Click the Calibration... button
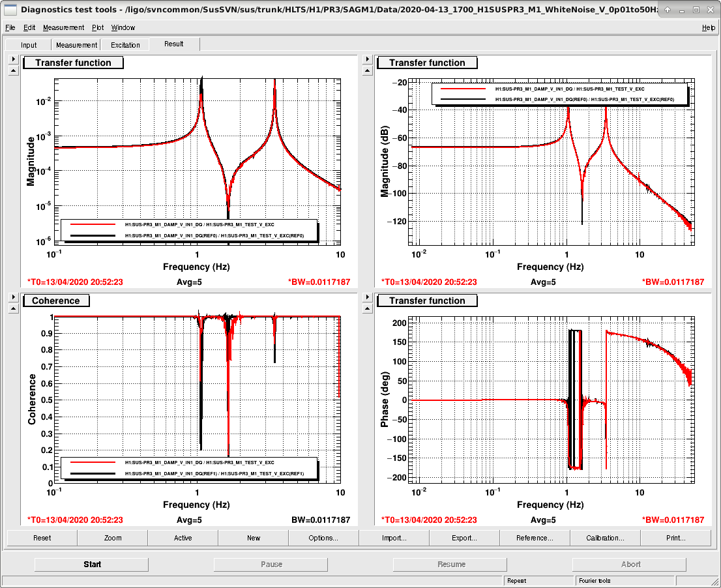The width and height of the screenshot is (721, 588). point(605,538)
